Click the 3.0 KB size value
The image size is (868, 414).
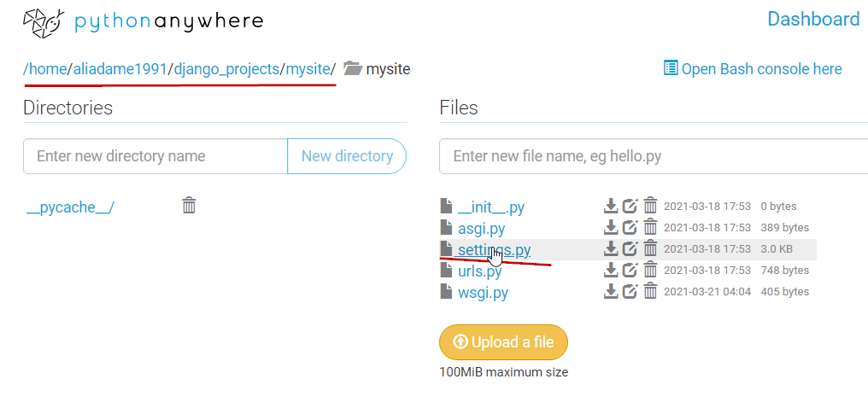(x=777, y=249)
